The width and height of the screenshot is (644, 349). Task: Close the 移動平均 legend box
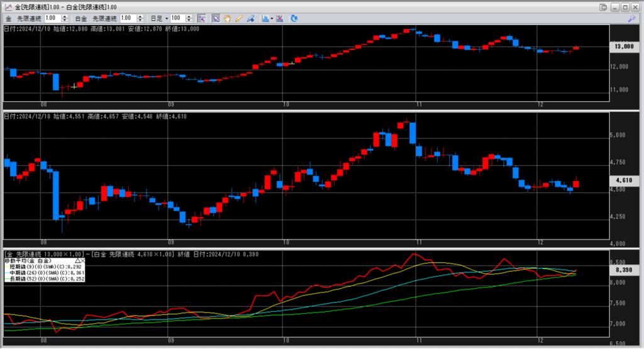tap(82, 261)
